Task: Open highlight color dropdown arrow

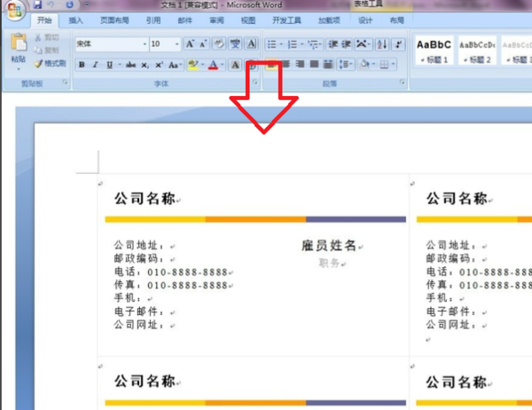Action: click(x=202, y=64)
